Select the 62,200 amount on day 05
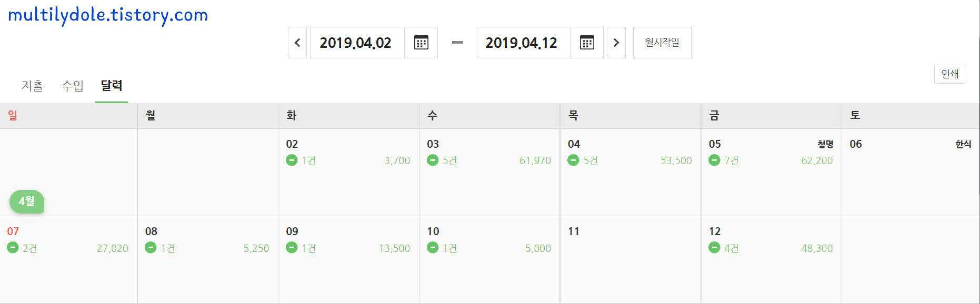This screenshot has width=980, height=304. pos(817,161)
